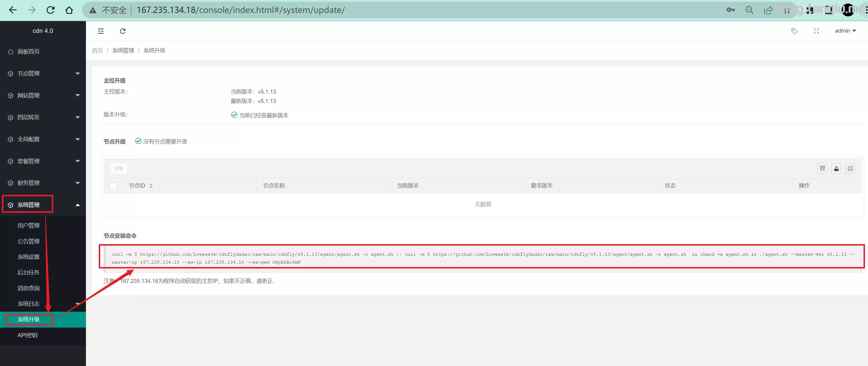The image size is (868, 366).
Task: Check the green success status beside 版本升级
Action: 234,115
